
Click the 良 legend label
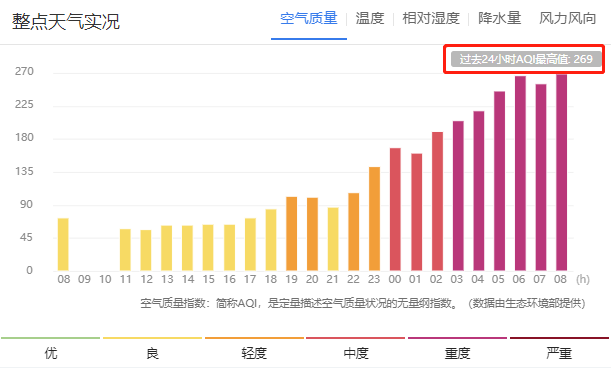click(x=152, y=353)
